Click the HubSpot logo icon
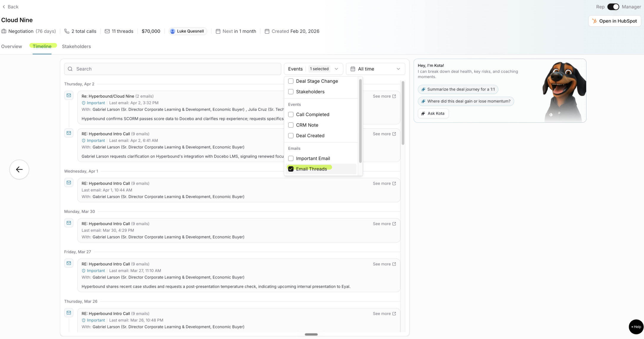Viewport: 644px width, 339px height. click(594, 21)
